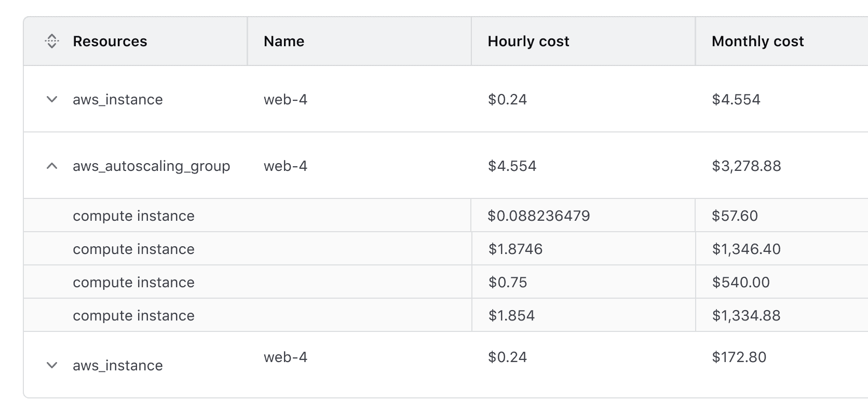Viewport: 868px width, 414px height.
Task: Click the aws_autoscaling_group's $4.554 hourly cost
Action: pos(512,166)
